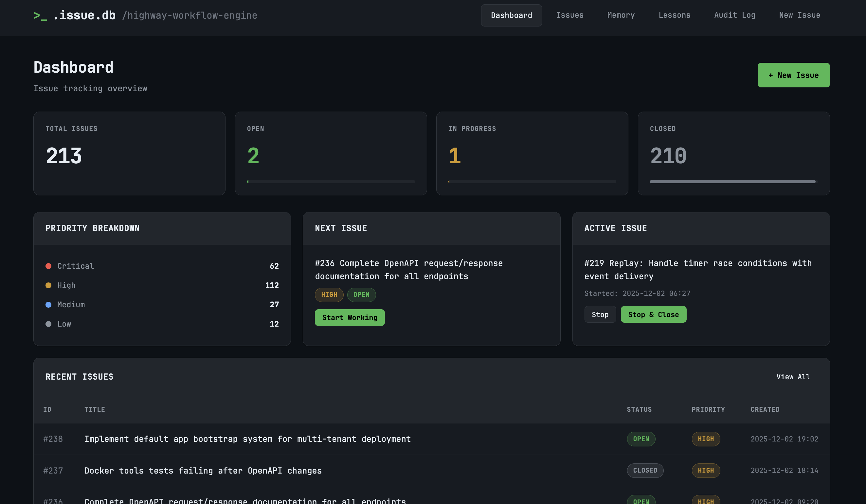The image size is (866, 504).
Task: Click the red Critical priority dot
Action: (48, 266)
